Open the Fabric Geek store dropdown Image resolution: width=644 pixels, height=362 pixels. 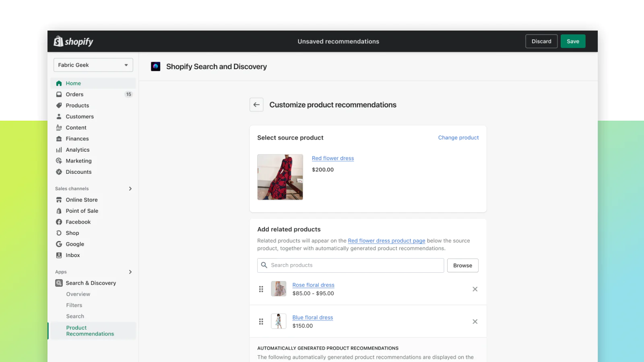pyautogui.click(x=93, y=65)
